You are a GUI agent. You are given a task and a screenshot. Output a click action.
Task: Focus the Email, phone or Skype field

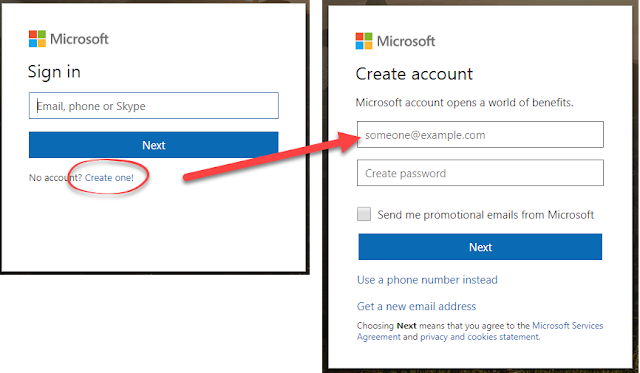(x=153, y=106)
